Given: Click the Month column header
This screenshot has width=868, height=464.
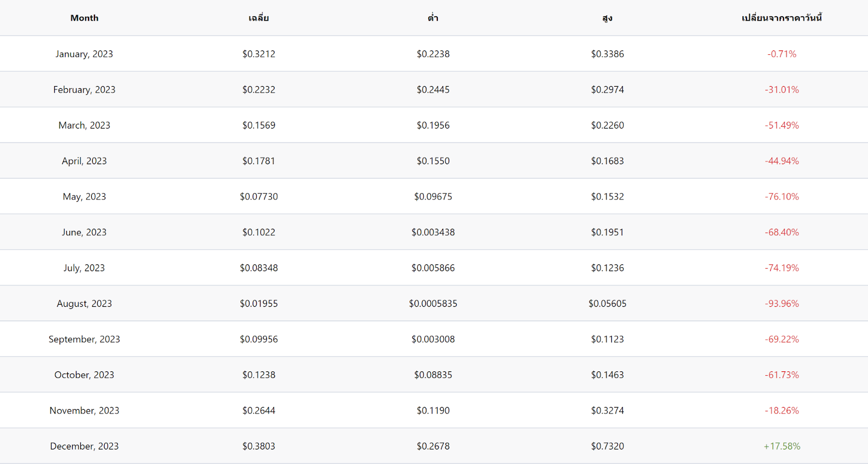Looking at the screenshot, I should (x=85, y=18).
